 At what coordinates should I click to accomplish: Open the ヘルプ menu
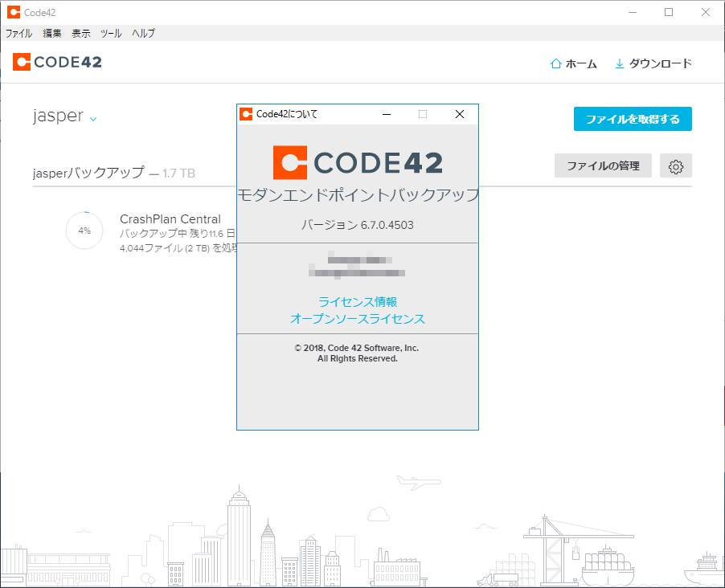pyautogui.click(x=143, y=33)
